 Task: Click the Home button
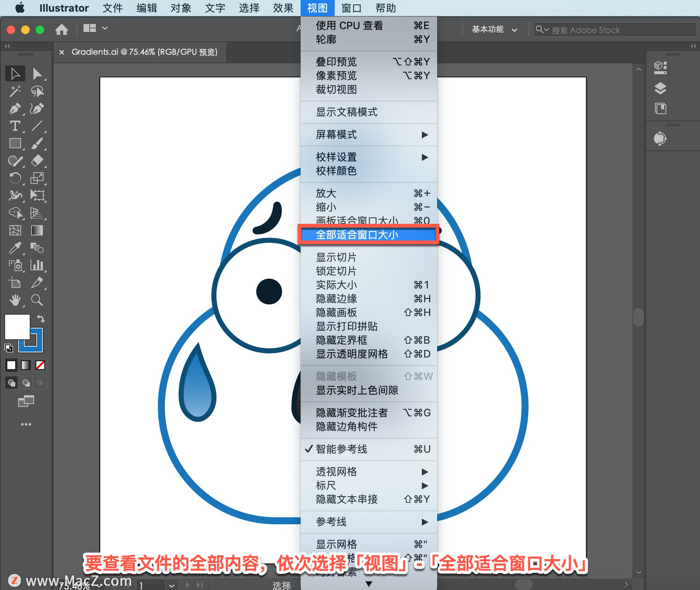tap(62, 29)
